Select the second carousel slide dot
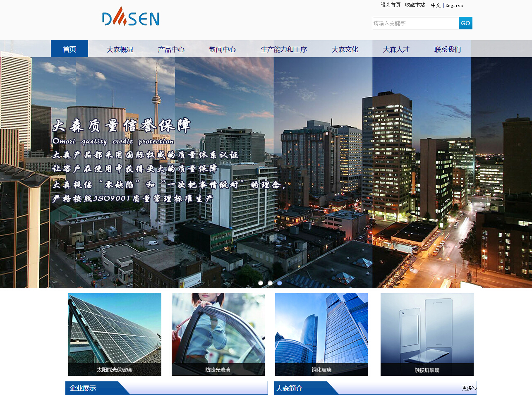This screenshot has width=532, height=395. coord(270,283)
